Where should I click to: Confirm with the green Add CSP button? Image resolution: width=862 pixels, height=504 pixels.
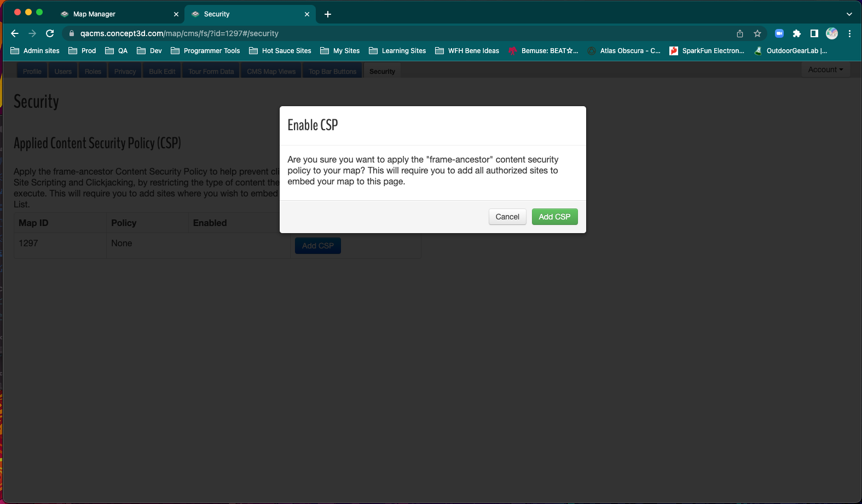(x=554, y=217)
